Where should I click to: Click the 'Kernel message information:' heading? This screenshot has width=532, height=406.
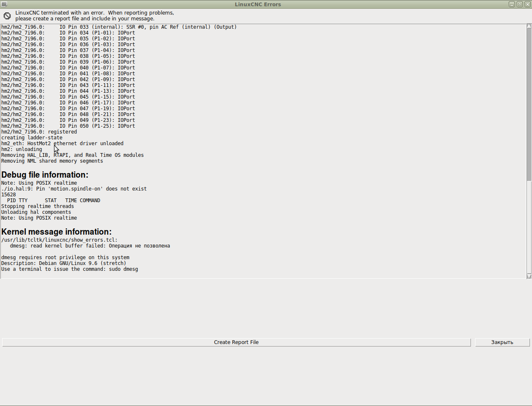pos(57,232)
